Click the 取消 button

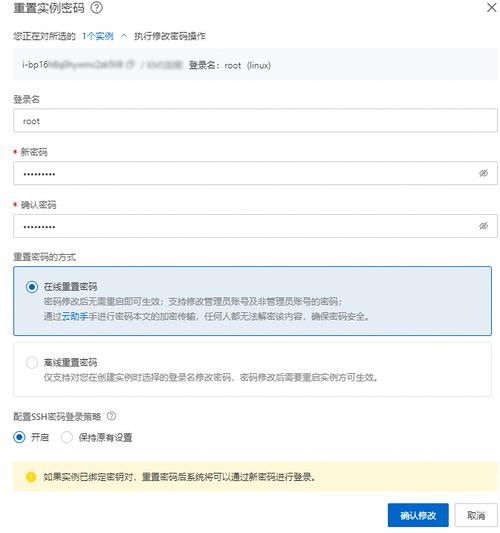(476, 515)
